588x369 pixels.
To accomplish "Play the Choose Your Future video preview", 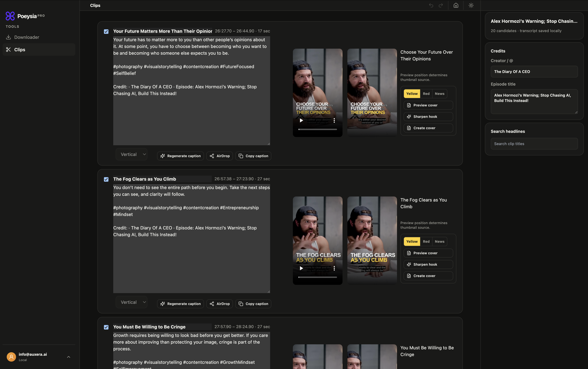I will tap(301, 120).
